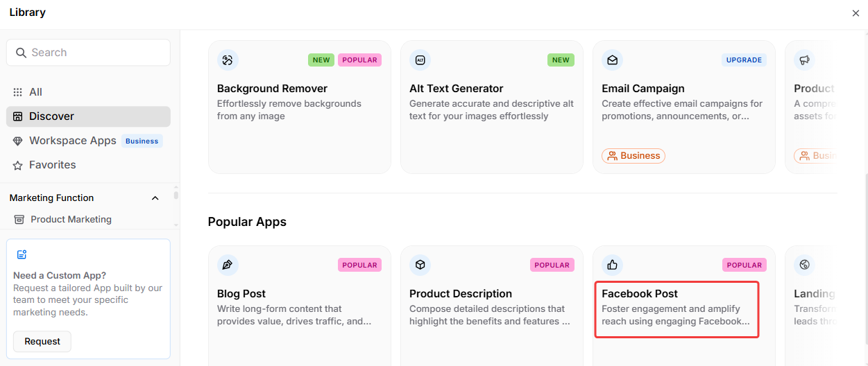The height and width of the screenshot is (366, 868).
Task: Click the Facebook Post thumbs-up icon
Action: click(x=612, y=265)
